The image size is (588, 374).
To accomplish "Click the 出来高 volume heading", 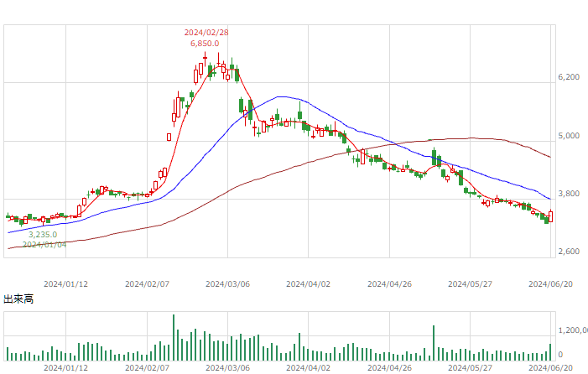I will coord(18,299).
